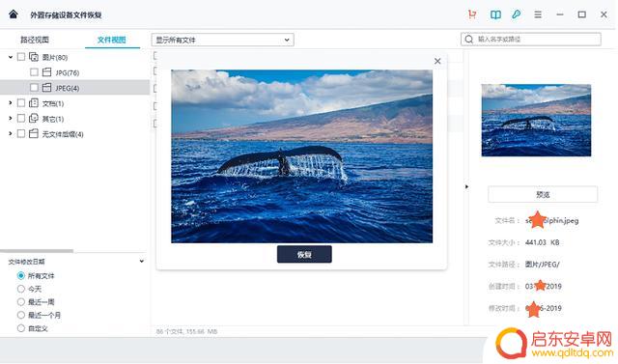Open the user guide book icon

495,14
